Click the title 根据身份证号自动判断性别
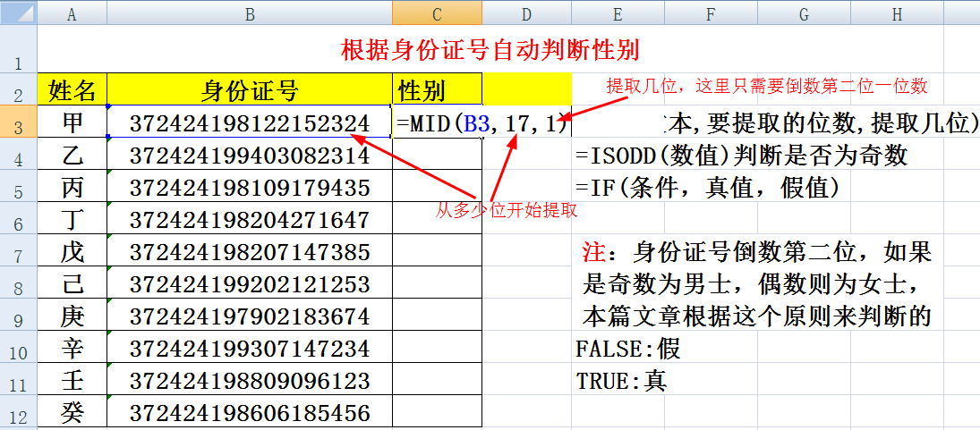Screen dimensions: 980x430 coord(490,50)
